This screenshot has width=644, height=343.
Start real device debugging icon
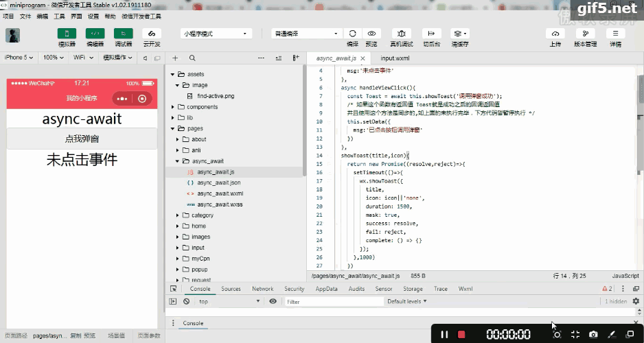click(401, 34)
